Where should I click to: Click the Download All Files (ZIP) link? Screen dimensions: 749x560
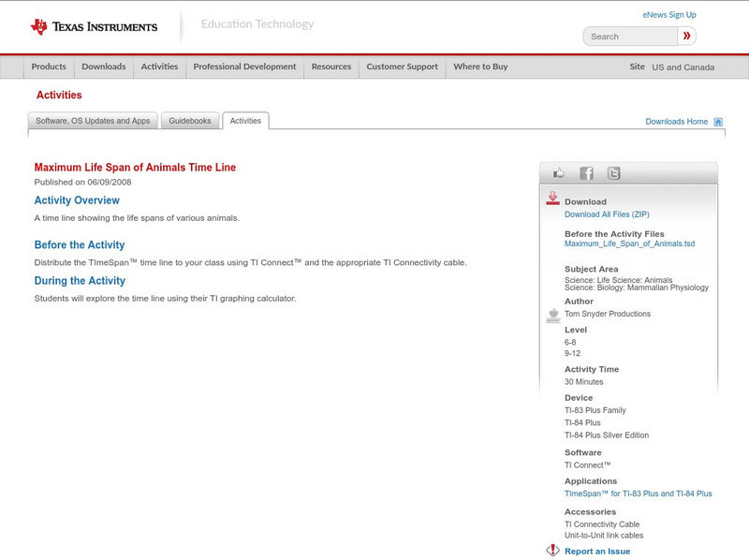pyautogui.click(x=606, y=214)
